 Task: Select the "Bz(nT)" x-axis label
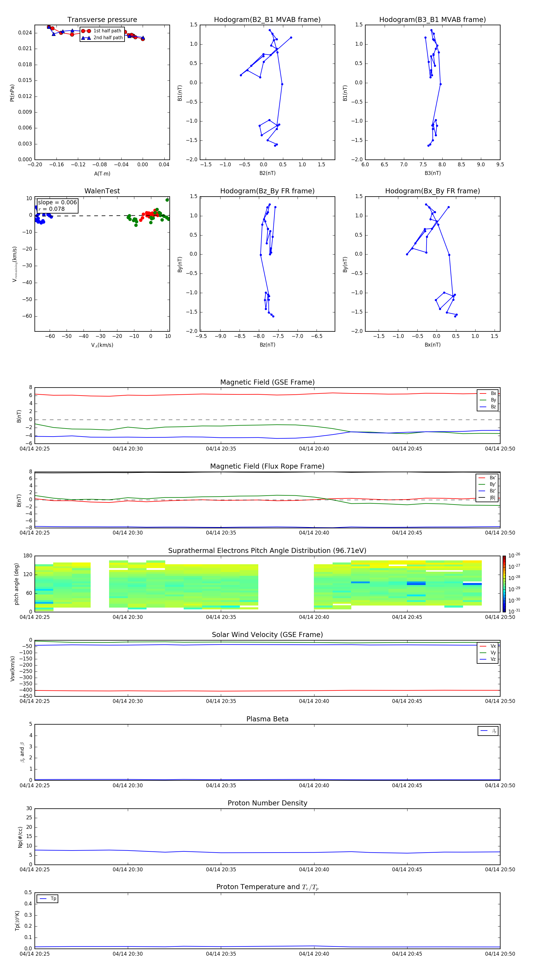pos(267,345)
